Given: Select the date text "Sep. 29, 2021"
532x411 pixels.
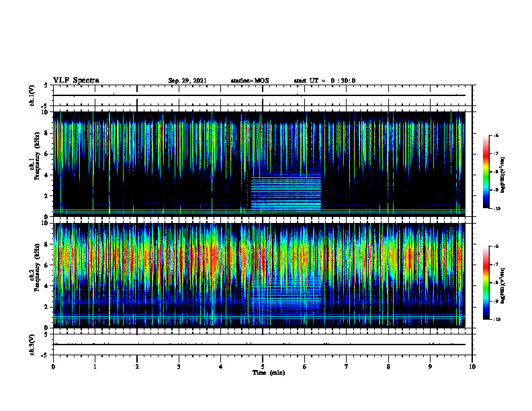Looking at the screenshot, I should click(x=187, y=81).
